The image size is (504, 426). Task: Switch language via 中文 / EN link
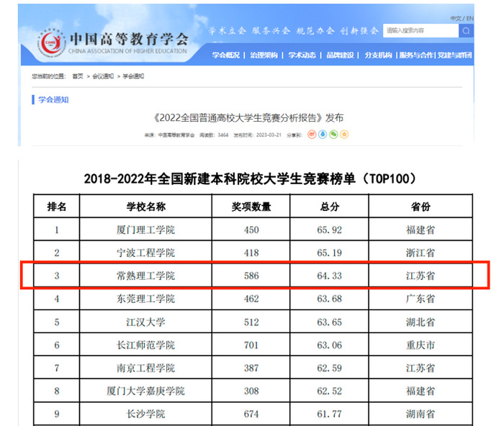462,18
